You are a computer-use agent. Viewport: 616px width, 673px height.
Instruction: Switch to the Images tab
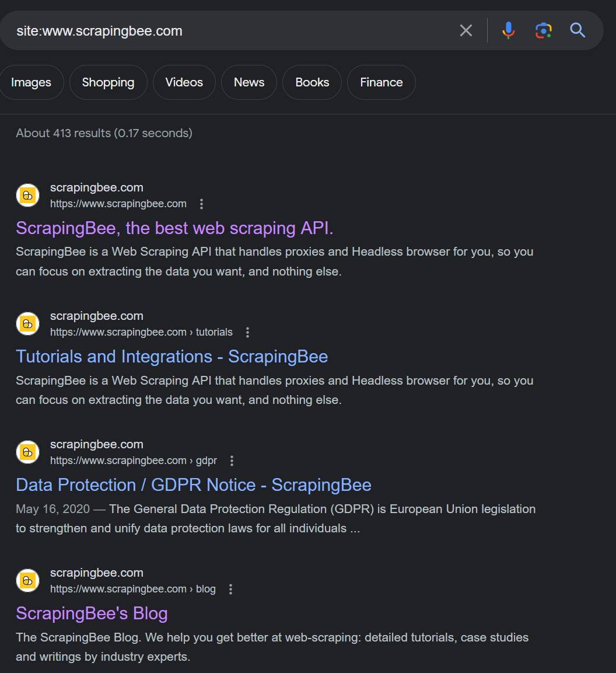click(x=32, y=82)
